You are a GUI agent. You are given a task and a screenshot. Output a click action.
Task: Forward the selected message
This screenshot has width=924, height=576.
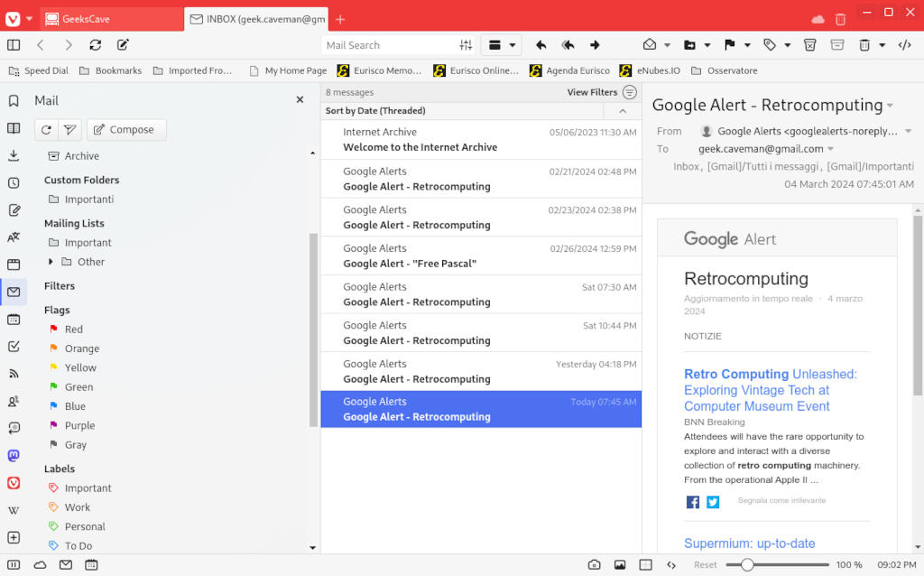pyautogui.click(x=595, y=45)
